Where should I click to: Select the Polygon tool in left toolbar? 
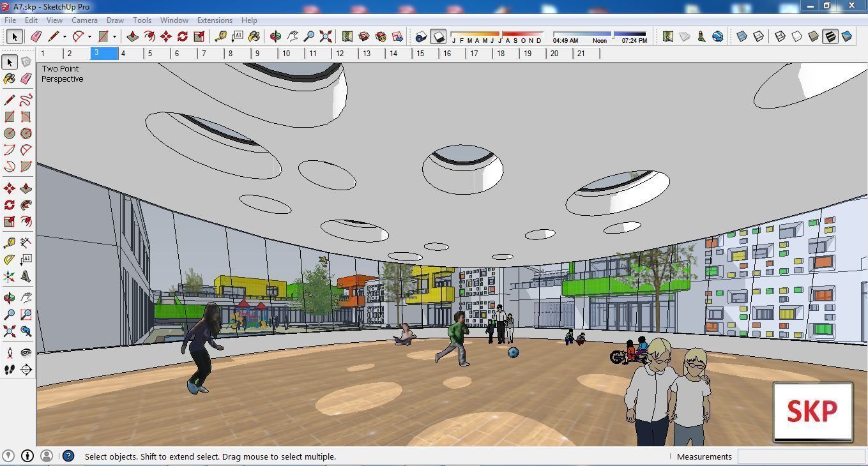26,133
